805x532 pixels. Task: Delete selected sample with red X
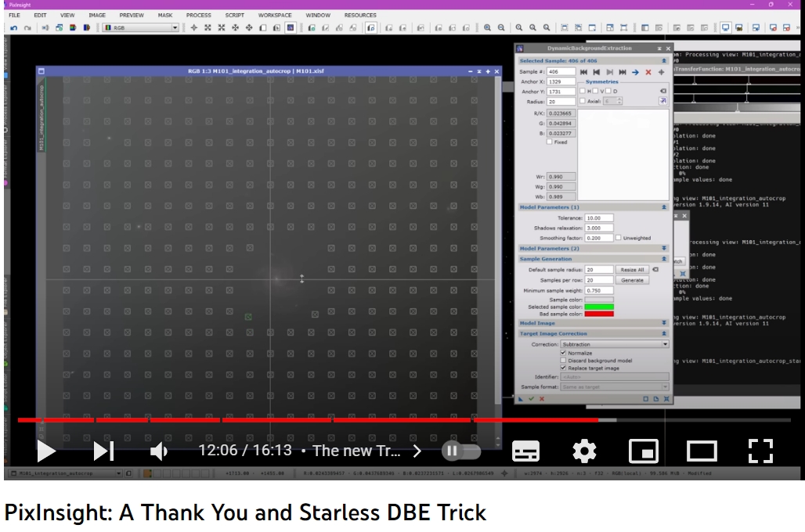coord(648,72)
